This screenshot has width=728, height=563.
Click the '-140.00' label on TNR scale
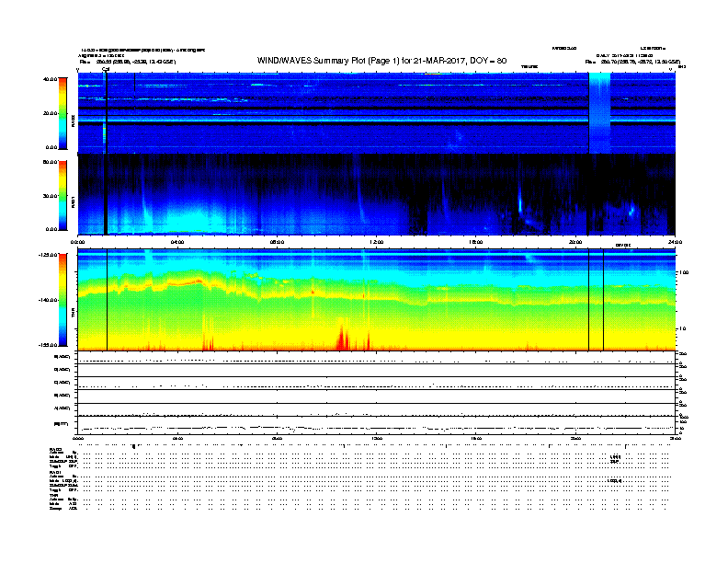49,300
